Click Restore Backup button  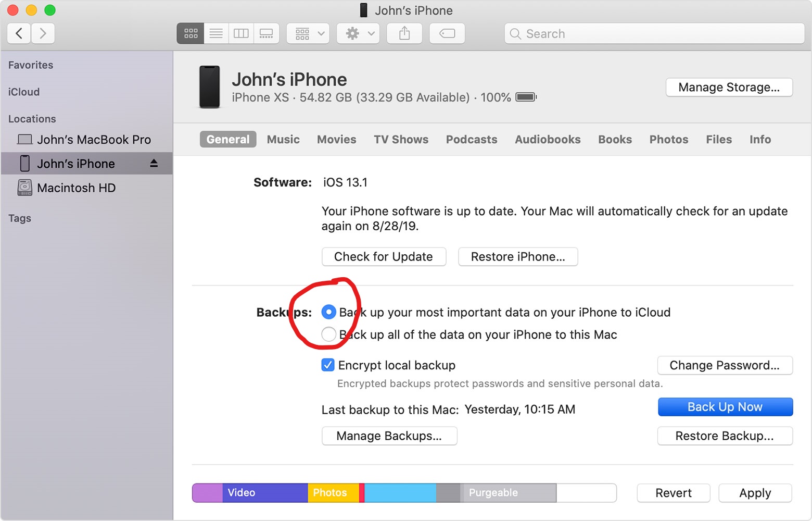click(725, 436)
